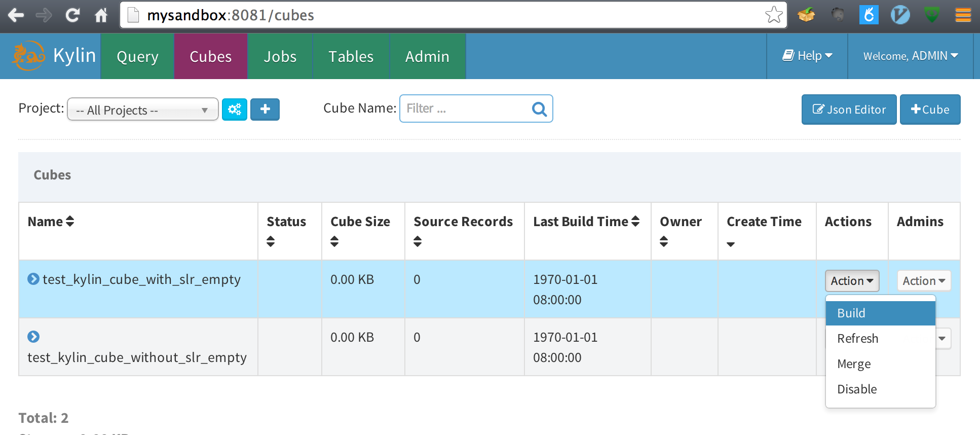Viewport: 980px width, 435px height.
Task: Toggle Actions dropdown for first cube
Action: pyautogui.click(x=852, y=280)
